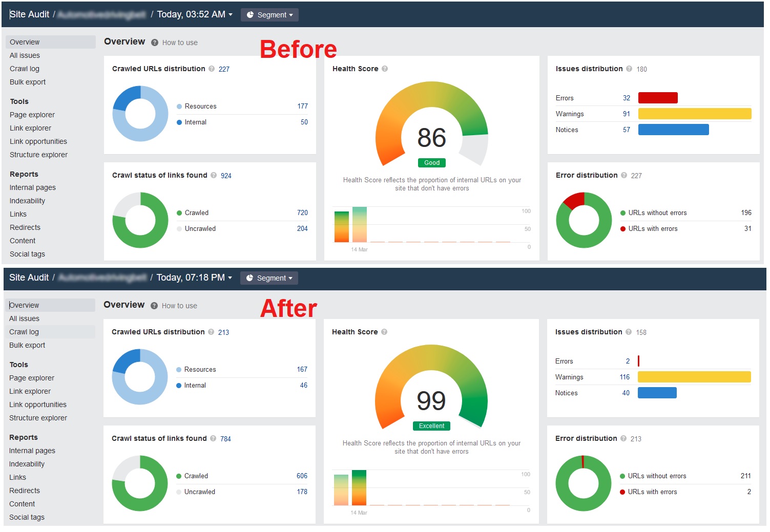Open 'Indexability' report in Before sidebar
The width and height of the screenshot is (770, 532).
point(27,201)
